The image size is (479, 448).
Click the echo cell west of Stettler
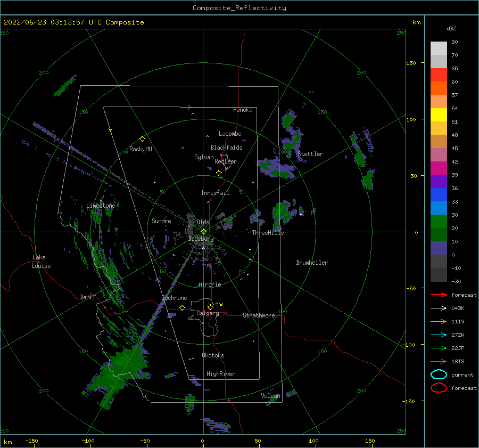tap(275, 168)
